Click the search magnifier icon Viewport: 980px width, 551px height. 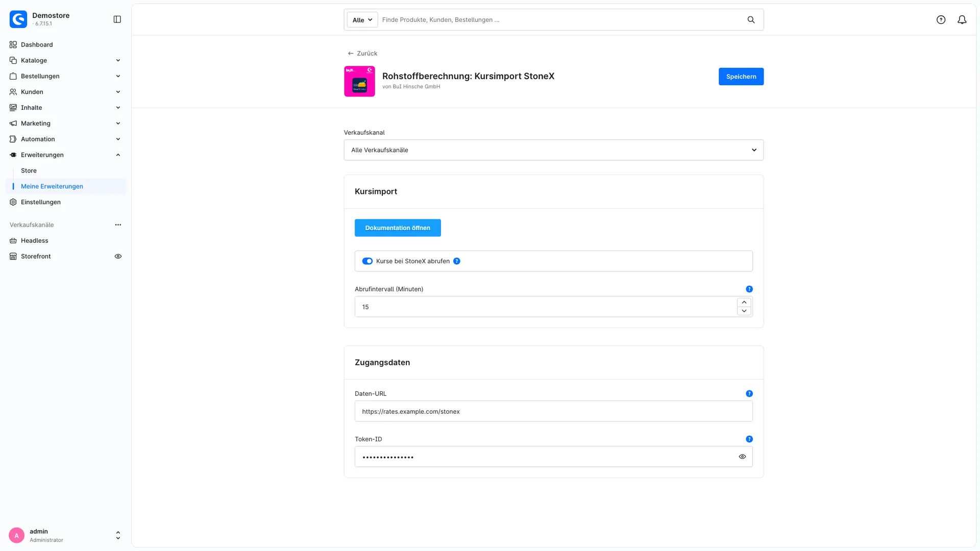[751, 20]
